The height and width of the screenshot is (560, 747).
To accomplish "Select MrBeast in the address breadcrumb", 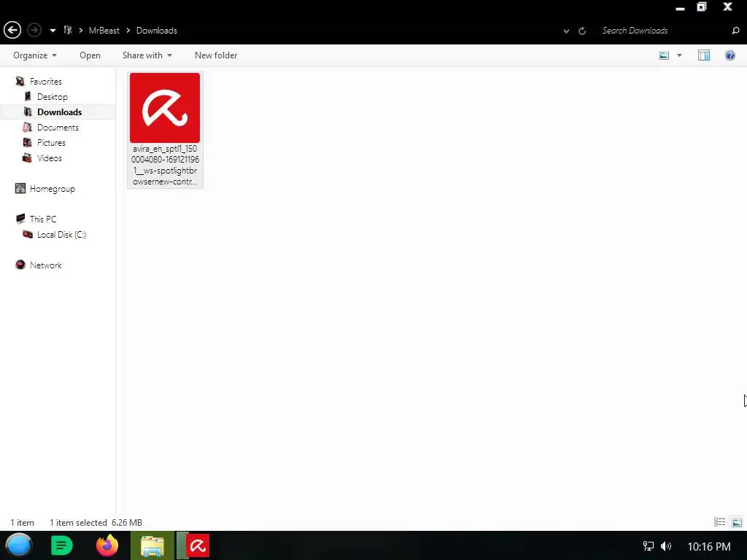I will pos(104,31).
